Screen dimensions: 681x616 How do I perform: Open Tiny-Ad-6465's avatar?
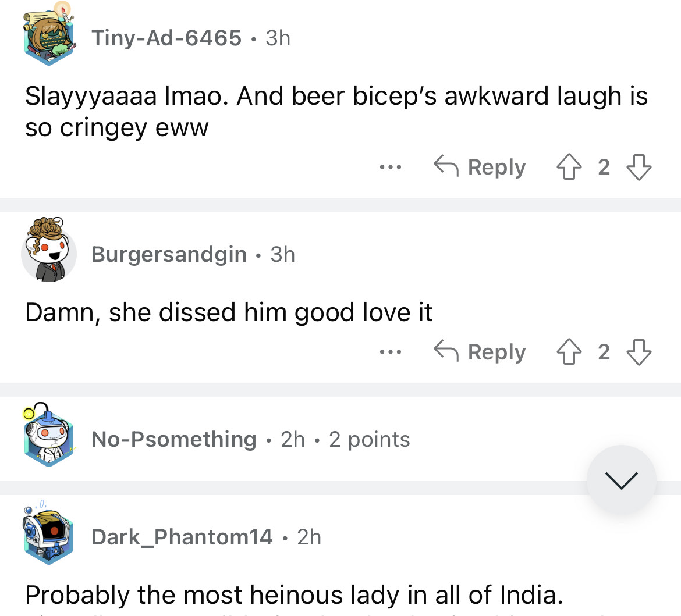49,36
